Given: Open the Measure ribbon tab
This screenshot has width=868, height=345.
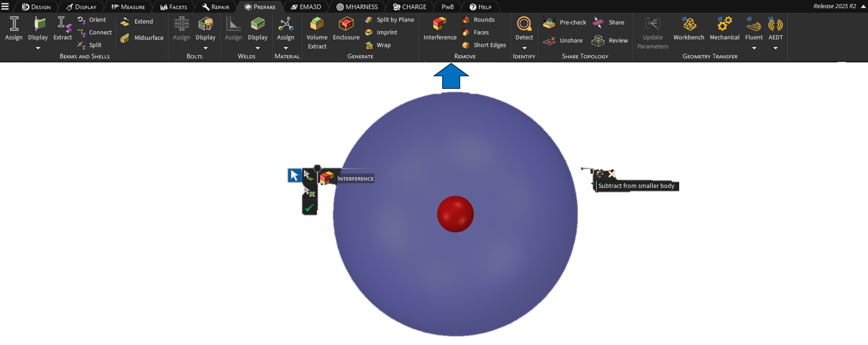Looking at the screenshot, I should [128, 7].
